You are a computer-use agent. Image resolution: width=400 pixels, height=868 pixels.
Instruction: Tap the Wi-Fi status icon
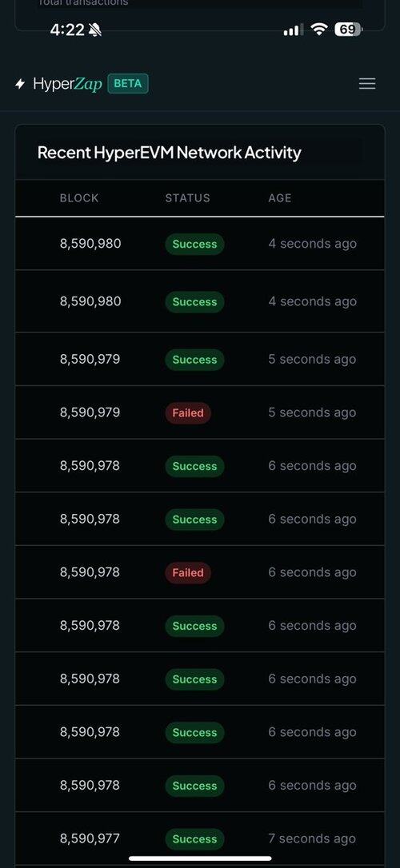pyautogui.click(x=318, y=30)
